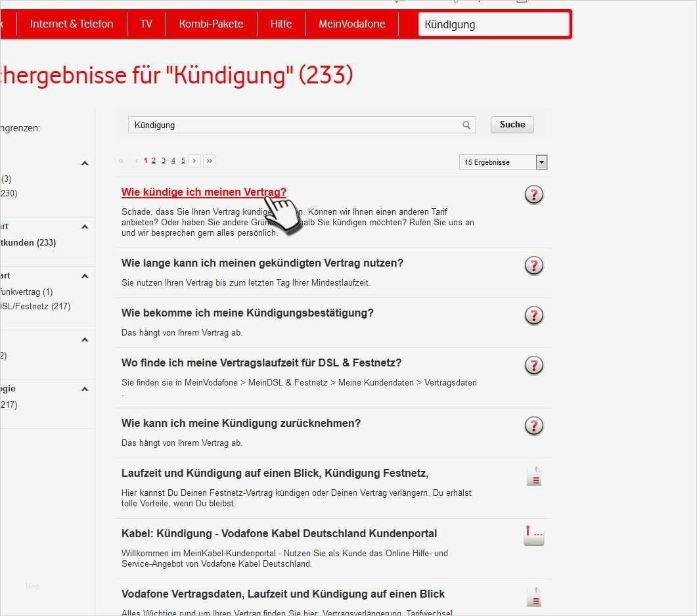Screen dimensions: 697x616
Task: Click the question icon beside 'Wie lange kann ich...'
Action: click(x=534, y=266)
